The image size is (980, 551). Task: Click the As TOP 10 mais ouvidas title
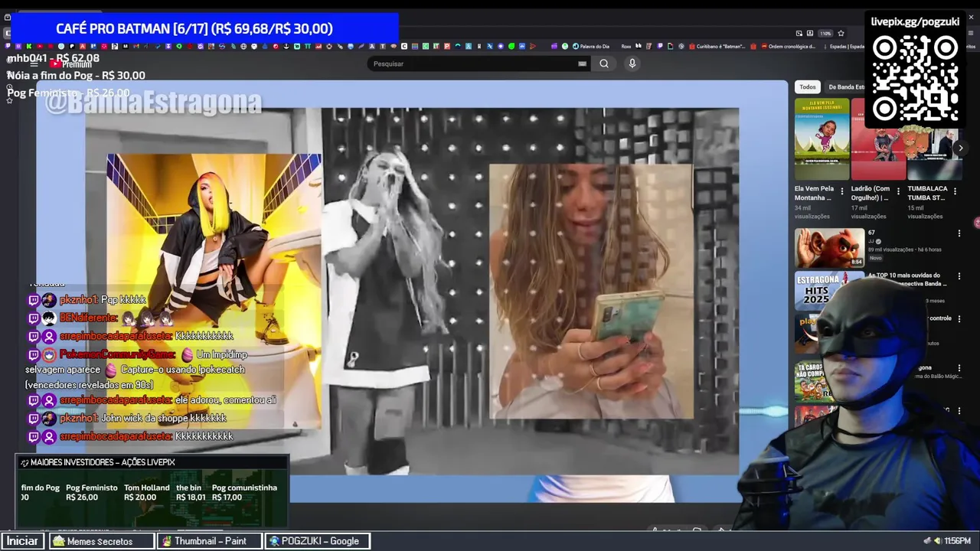coord(908,279)
